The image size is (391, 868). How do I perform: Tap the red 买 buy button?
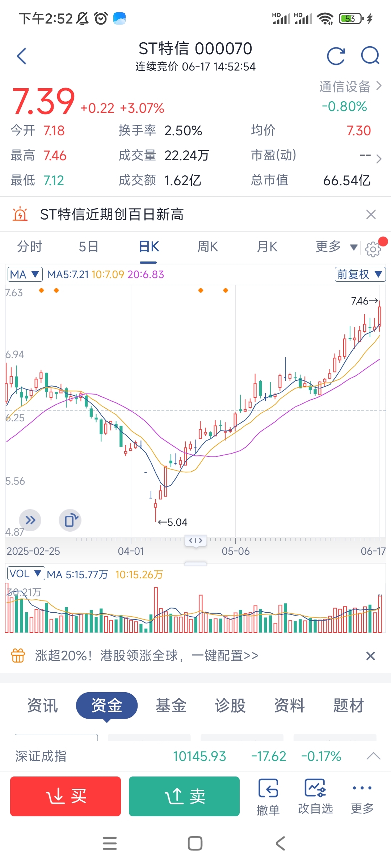tap(66, 796)
